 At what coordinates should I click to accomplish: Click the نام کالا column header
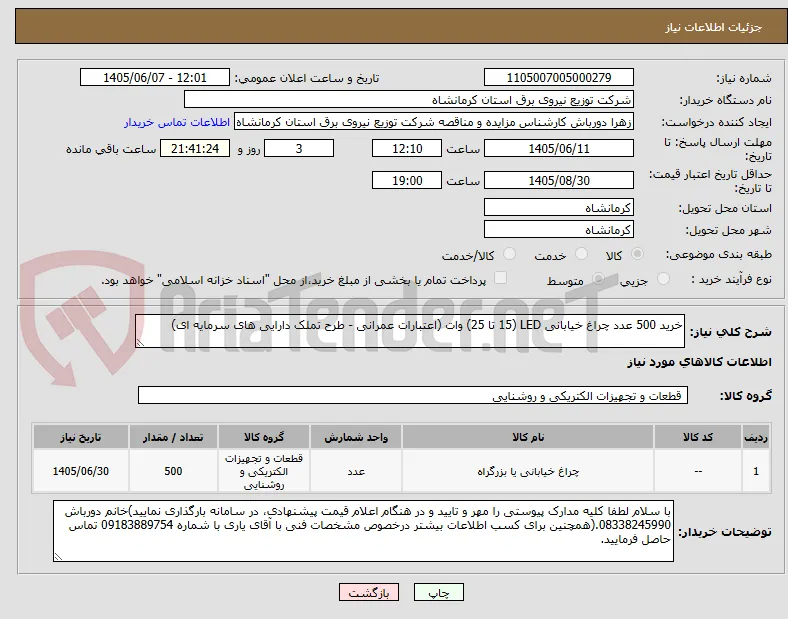pos(528,437)
